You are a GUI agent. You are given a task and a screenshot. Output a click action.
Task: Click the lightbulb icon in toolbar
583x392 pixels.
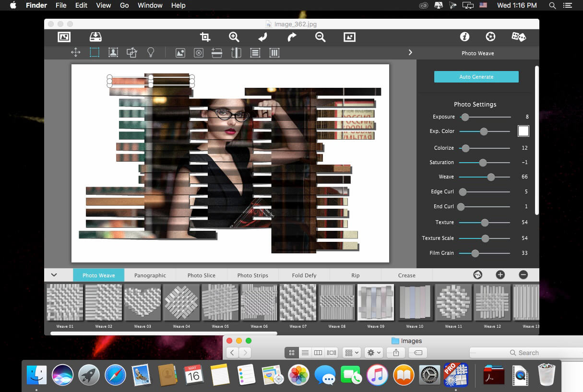(151, 53)
